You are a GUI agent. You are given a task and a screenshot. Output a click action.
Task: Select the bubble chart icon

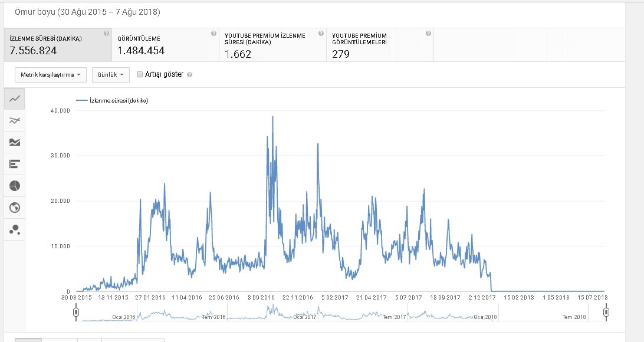pos(15,229)
